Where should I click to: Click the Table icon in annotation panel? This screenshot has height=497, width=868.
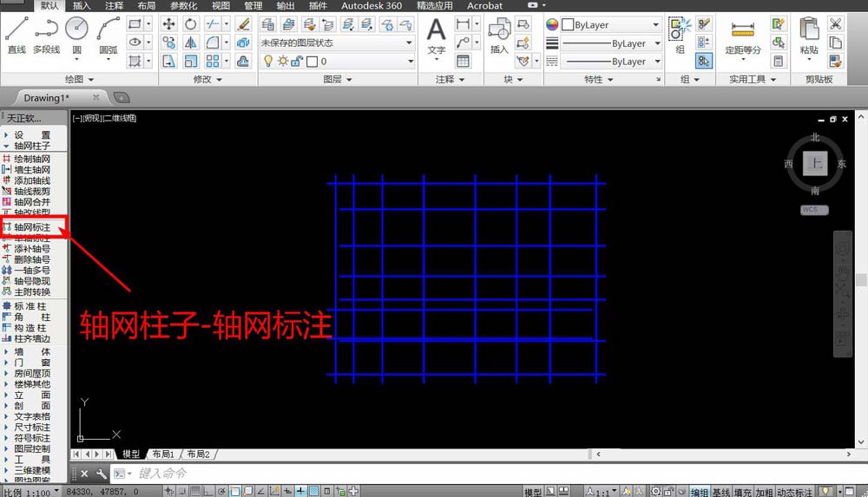pos(463,61)
